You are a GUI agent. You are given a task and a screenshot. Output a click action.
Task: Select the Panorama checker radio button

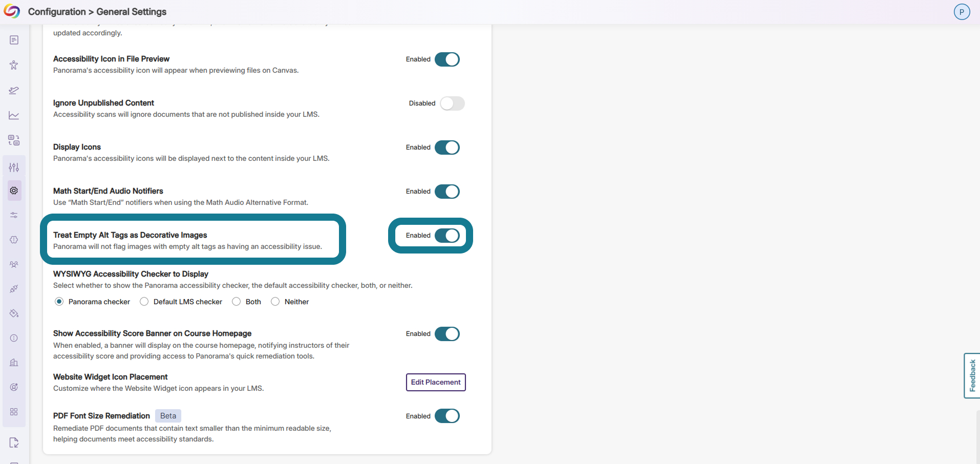[59, 302]
